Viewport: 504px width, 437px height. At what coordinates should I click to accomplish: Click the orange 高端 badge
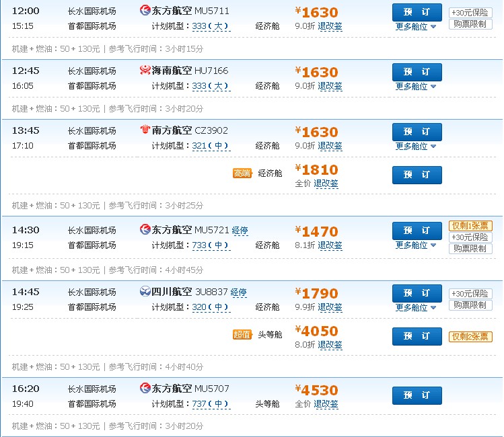(242, 173)
